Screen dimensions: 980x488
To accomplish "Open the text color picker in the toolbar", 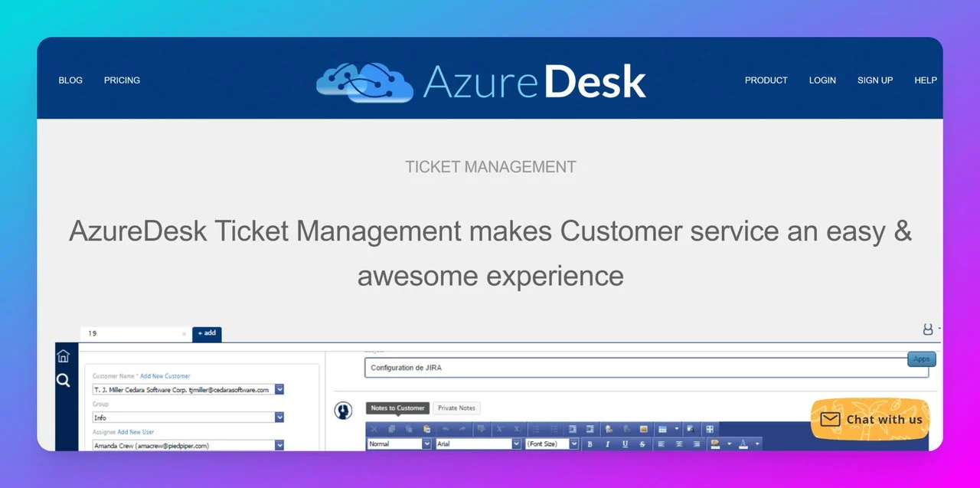I will pos(743,444).
